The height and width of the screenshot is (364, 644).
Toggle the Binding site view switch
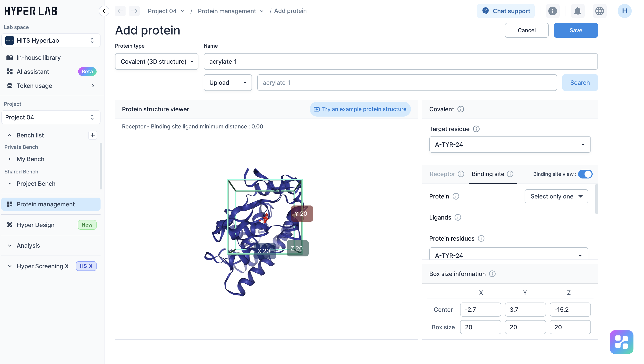click(x=585, y=174)
